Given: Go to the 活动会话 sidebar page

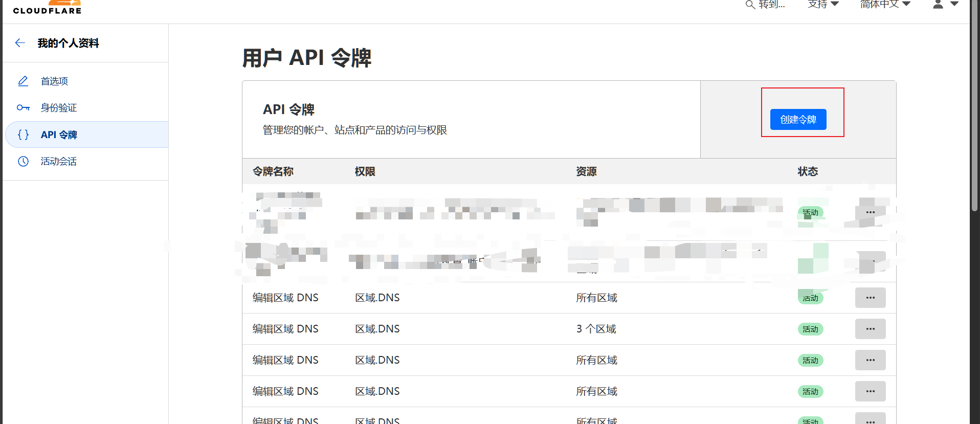Looking at the screenshot, I should coord(58,162).
